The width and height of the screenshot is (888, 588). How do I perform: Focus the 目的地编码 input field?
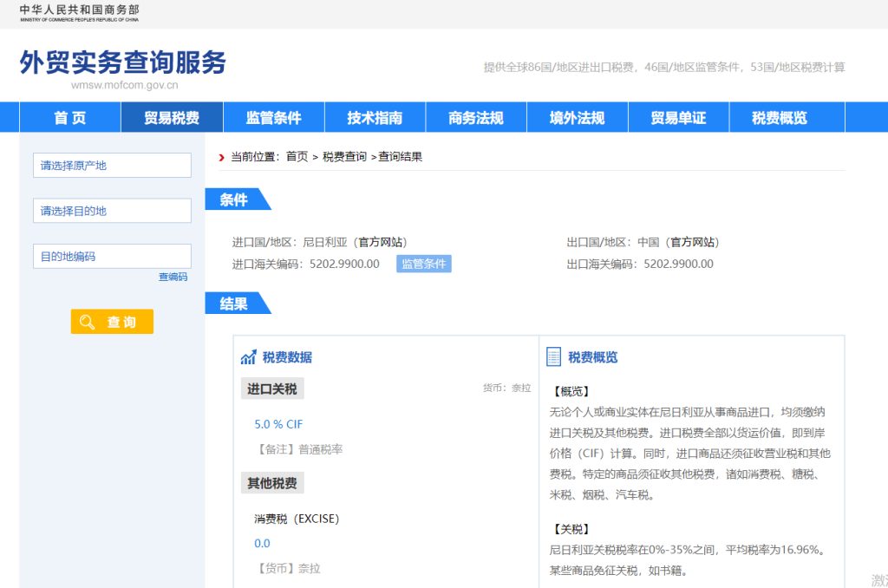click(112, 256)
